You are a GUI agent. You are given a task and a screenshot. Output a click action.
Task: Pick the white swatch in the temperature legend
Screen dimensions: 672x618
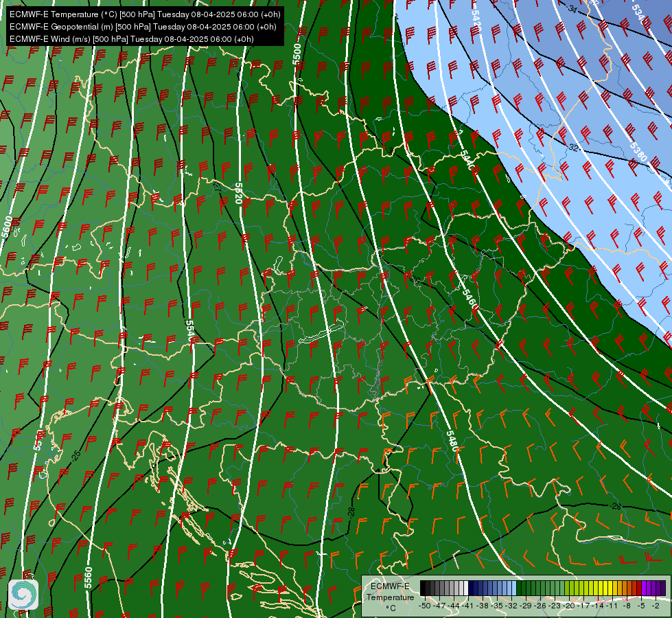coord(466,588)
